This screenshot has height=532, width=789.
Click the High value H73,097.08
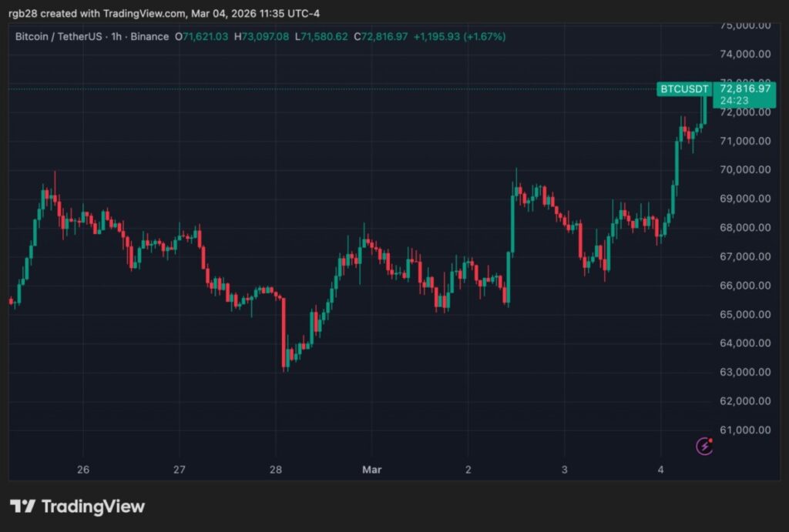pyautogui.click(x=262, y=36)
